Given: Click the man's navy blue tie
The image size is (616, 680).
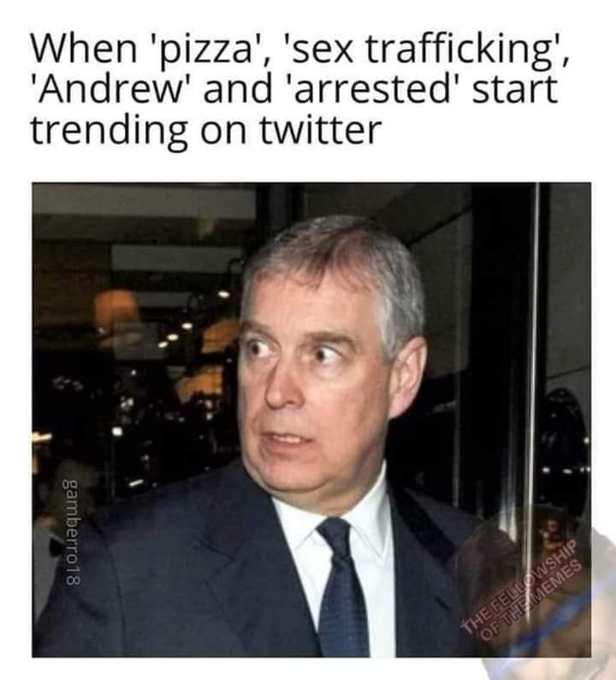Looking at the screenshot, I should tap(342, 588).
